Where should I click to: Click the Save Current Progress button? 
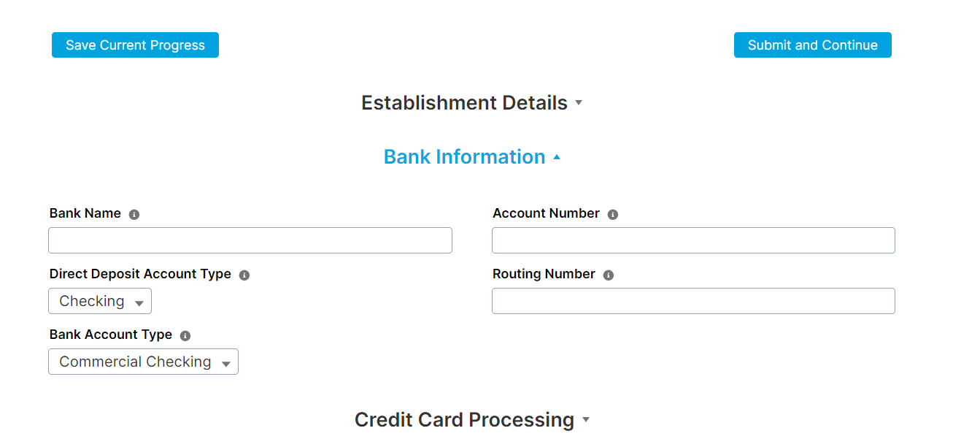pyautogui.click(x=135, y=45)
